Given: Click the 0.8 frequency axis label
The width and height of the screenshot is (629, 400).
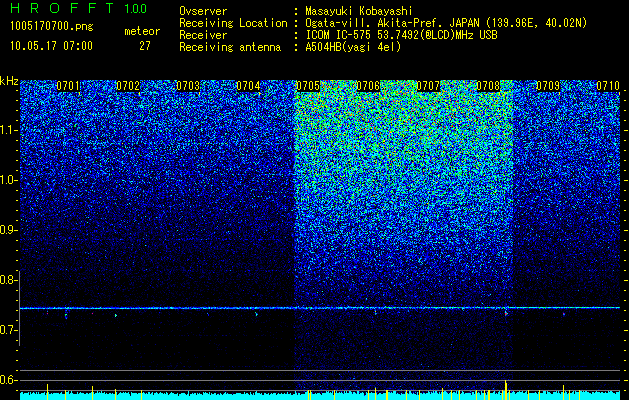Looking at the screenshot, I should (x=8, y=280).
